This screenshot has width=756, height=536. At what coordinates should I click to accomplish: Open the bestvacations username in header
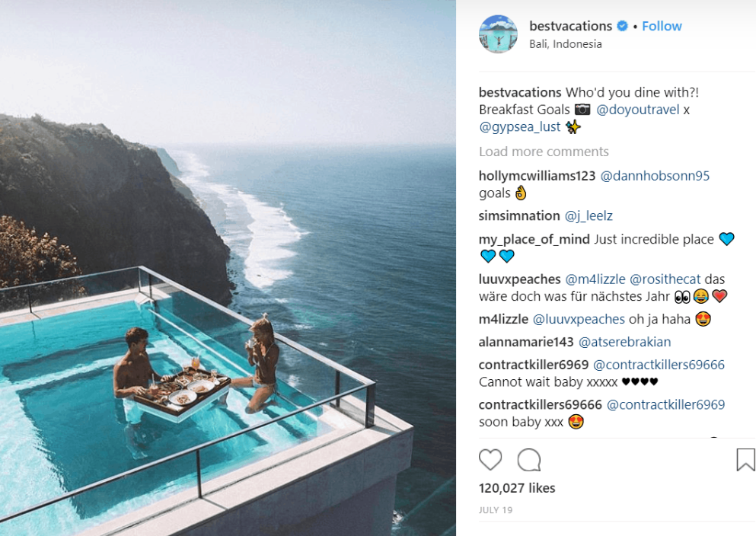571,26
